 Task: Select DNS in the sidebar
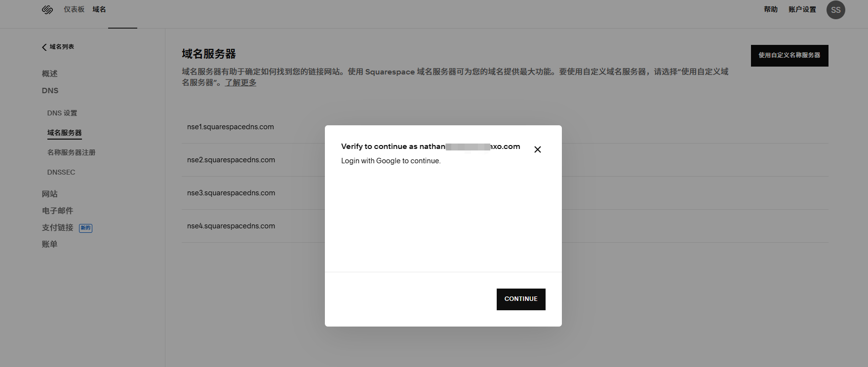coord(50,91)
